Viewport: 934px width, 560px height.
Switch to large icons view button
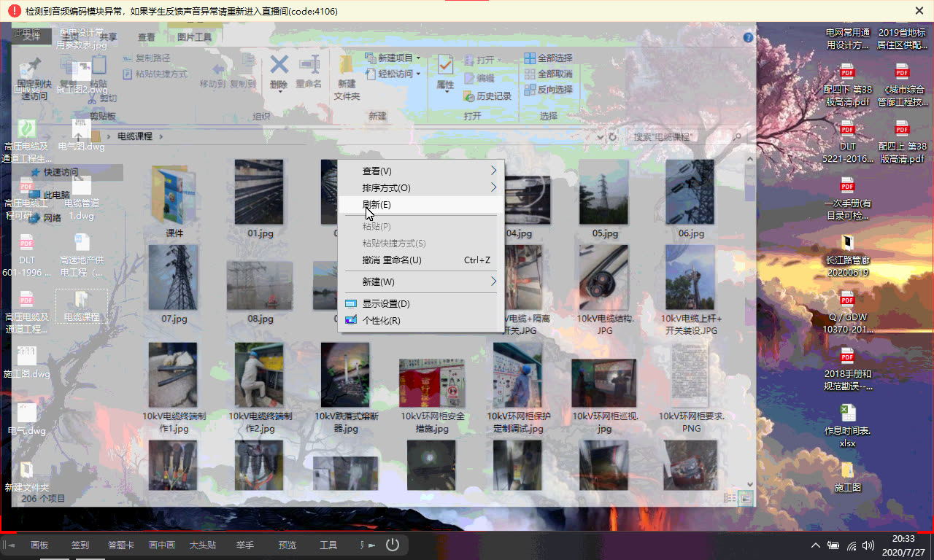pos(745,498)
